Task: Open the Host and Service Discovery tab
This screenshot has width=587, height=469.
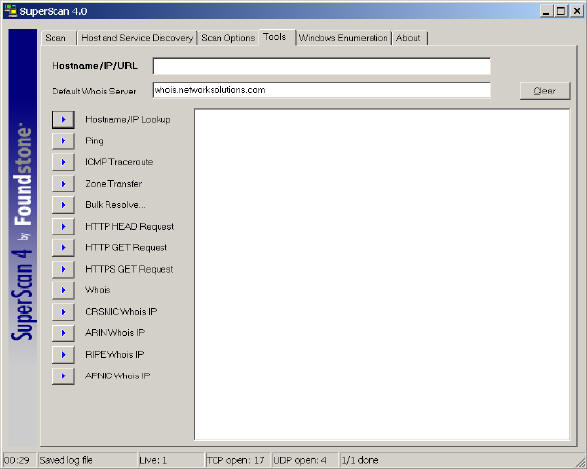Action: click(x=137, y=38)
